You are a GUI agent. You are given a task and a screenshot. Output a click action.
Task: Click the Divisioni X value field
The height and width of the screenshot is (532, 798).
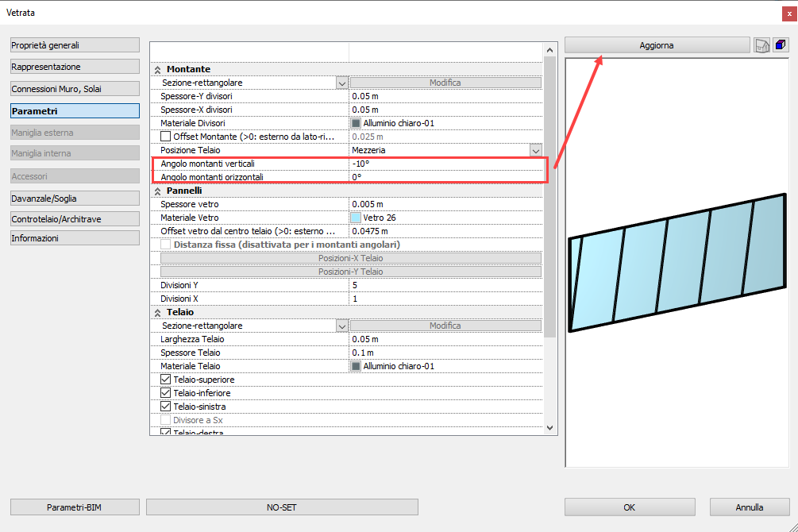pos(445,299)
